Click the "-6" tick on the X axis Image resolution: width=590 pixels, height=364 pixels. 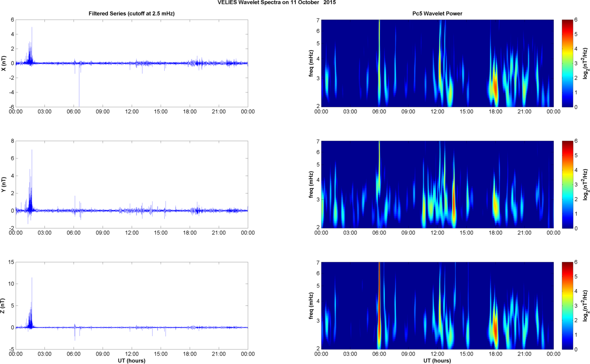[x=11, y=107]
